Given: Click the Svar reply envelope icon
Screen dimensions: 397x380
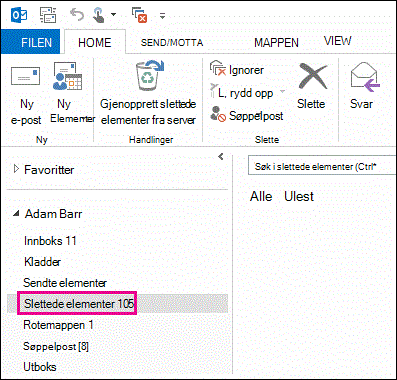Looking at the screenshot, I should 365,77.
